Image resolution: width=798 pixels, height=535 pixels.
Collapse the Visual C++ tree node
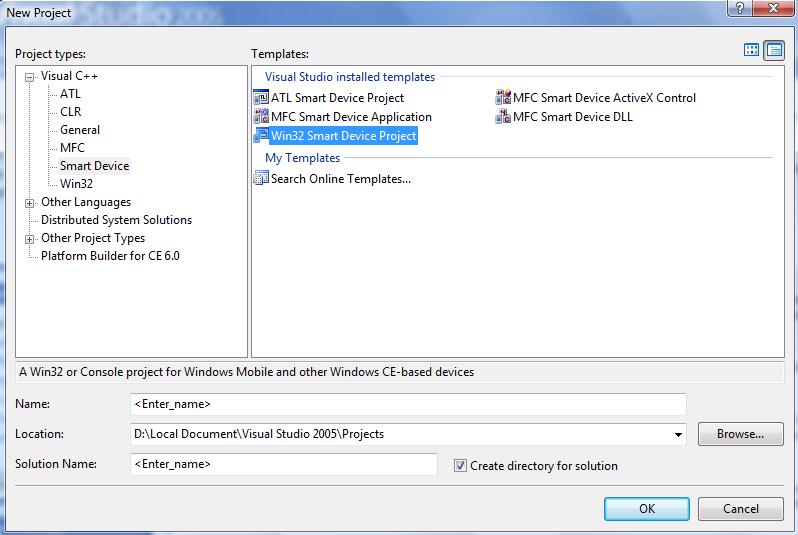30,77
